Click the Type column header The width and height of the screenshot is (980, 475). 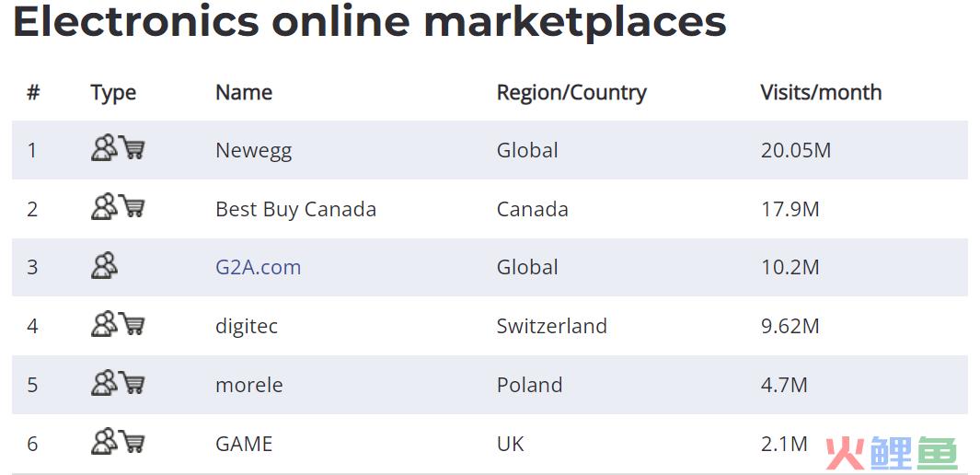point(113,93)
